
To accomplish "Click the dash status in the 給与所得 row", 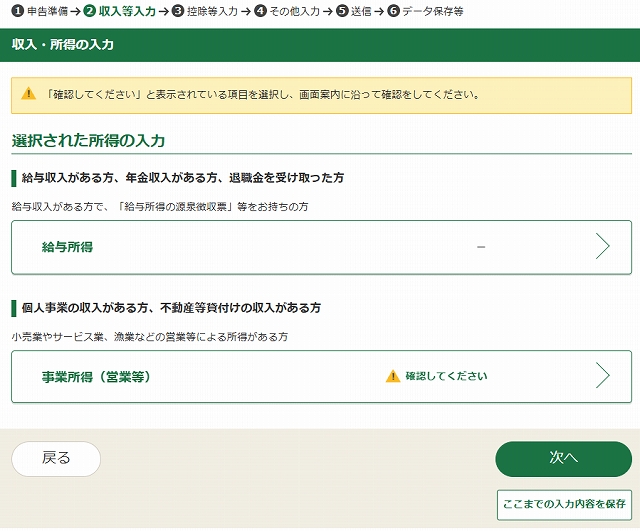I will (x=481, y=247).
